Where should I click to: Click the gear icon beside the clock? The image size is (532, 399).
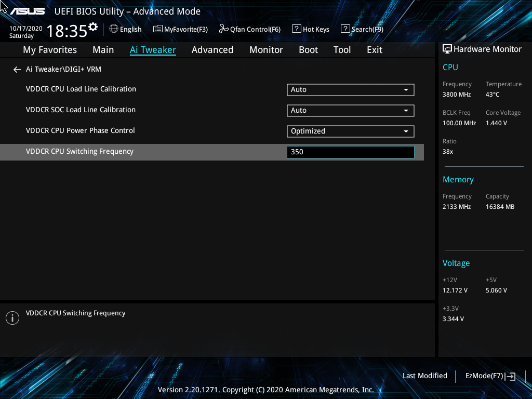[x=93, y=26]
